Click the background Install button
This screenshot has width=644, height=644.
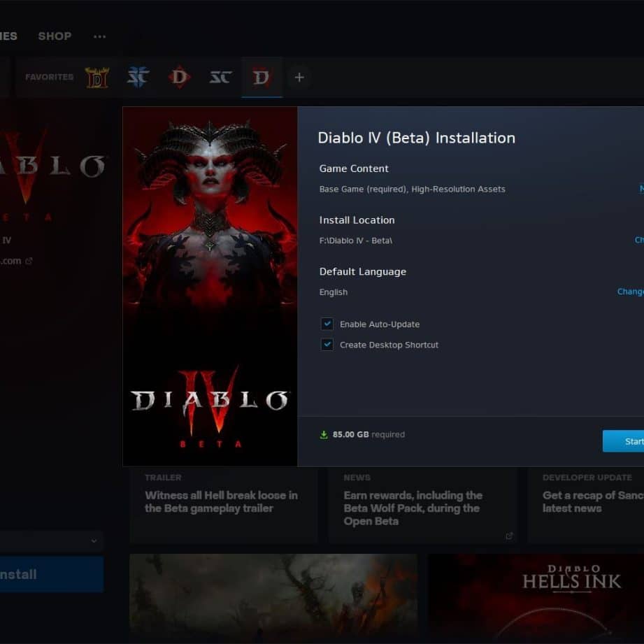[51, 574]
